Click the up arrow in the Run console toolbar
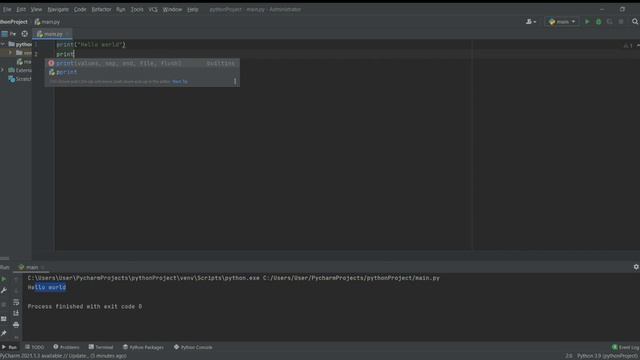The height and width of the screenshot is (360, 640). click(x=16, y=280)
